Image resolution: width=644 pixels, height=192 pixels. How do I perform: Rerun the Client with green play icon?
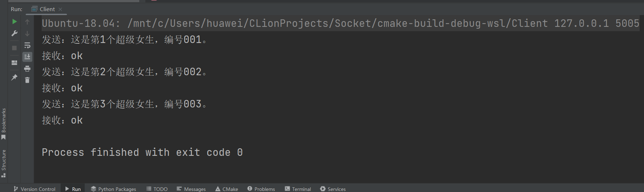14,21
